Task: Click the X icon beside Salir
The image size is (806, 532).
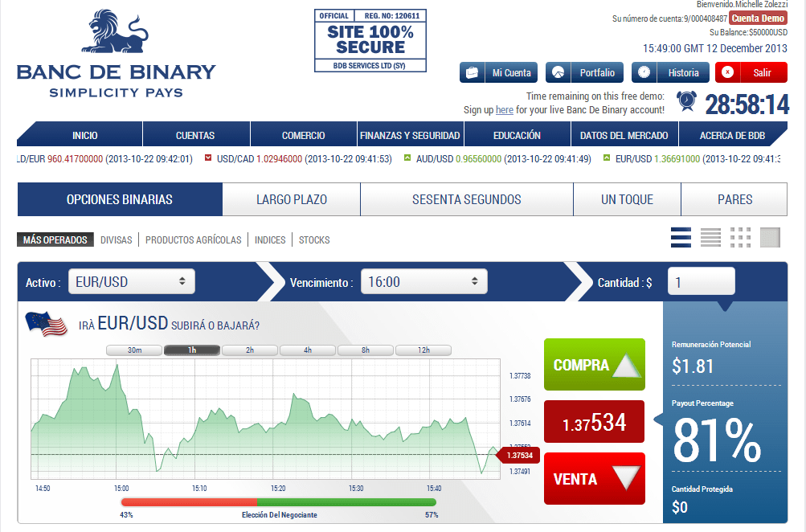Action: pos(727,72)
